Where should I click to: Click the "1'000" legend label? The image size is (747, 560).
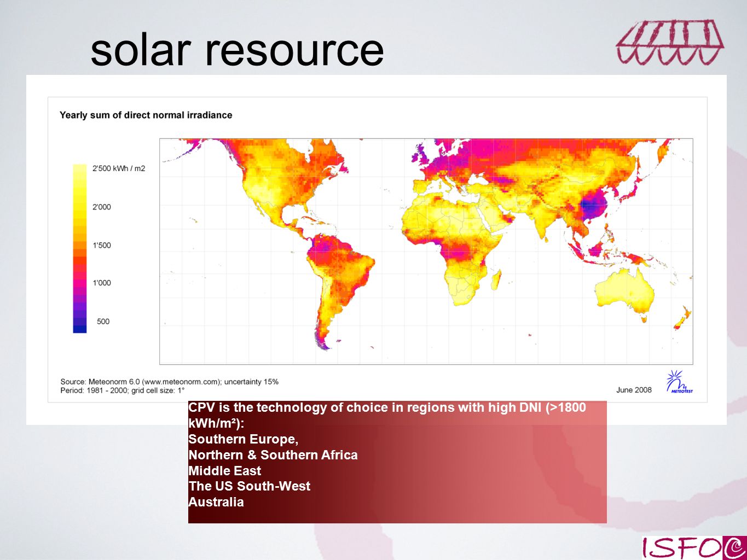coord(102,283)
